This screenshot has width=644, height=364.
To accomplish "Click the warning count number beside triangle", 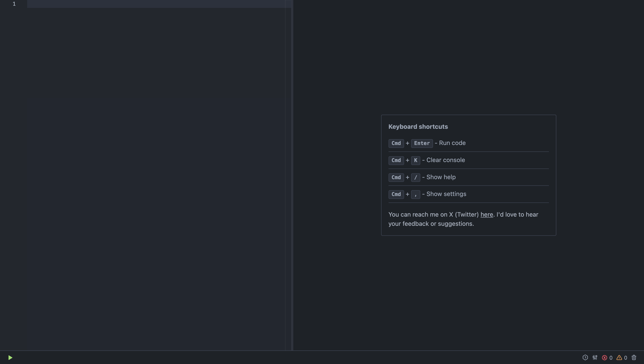I will 626,358.
